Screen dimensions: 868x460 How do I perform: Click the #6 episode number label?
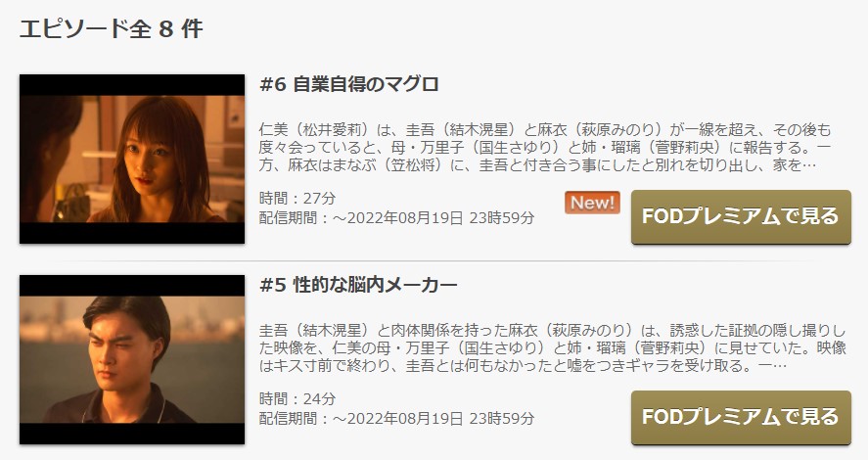coord(272,85)
